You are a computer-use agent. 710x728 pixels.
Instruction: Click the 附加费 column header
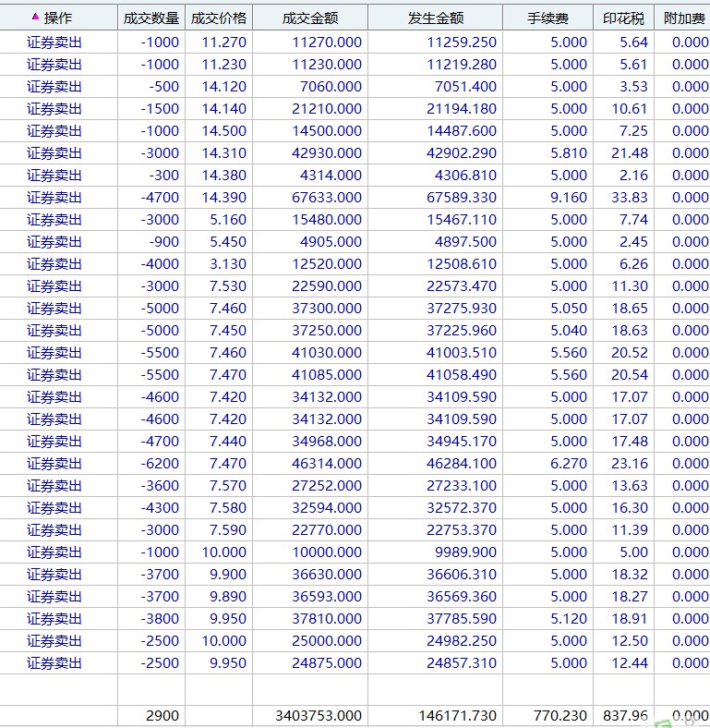[683, 18]
